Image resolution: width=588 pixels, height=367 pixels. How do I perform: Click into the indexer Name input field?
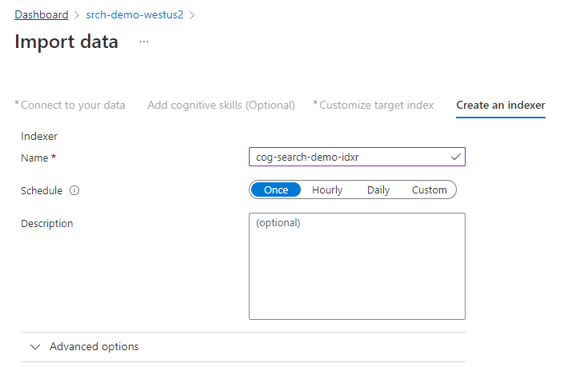pyautogui.click(x=349, y=158)
